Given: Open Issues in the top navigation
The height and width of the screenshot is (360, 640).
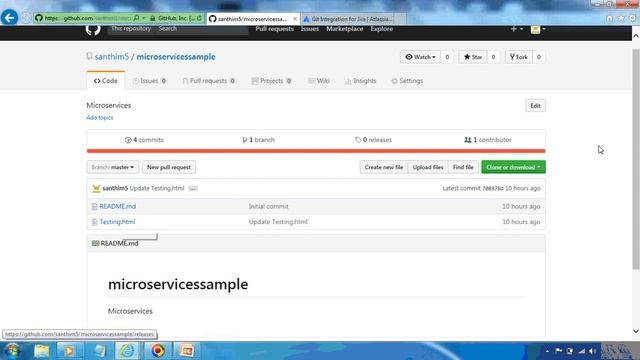Looking at the screenshot, I should 310,29.
